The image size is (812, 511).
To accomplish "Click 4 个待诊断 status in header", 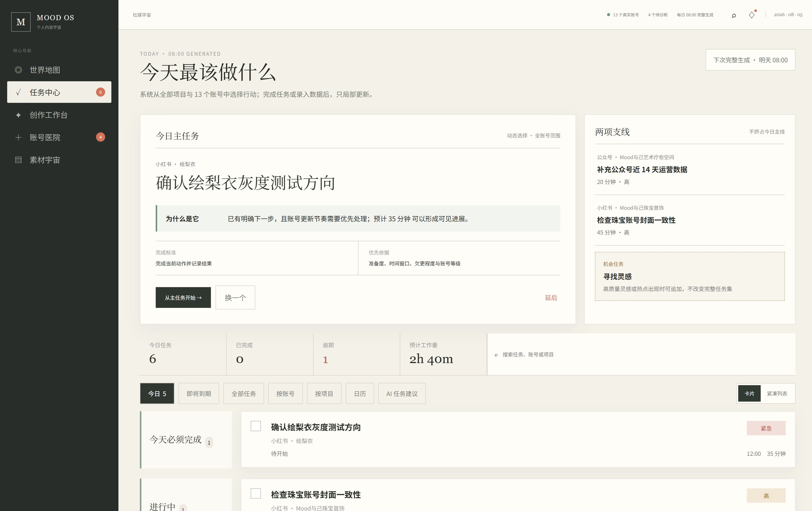I will 658,15.
